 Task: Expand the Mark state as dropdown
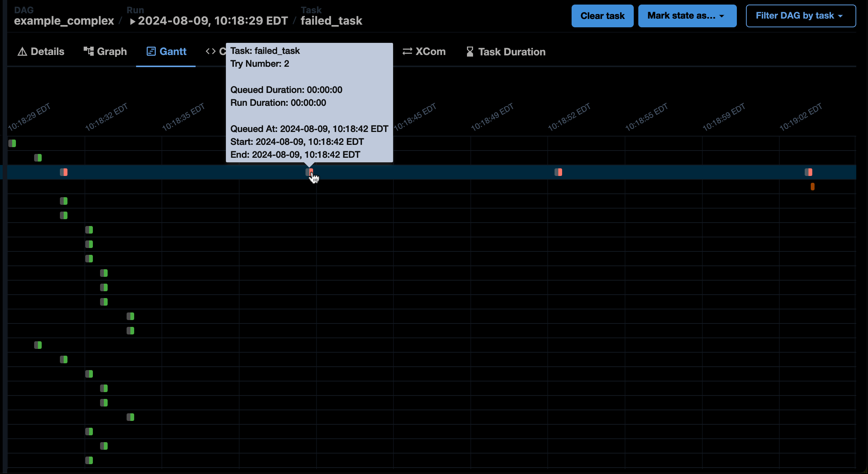[x=686, y=16]
